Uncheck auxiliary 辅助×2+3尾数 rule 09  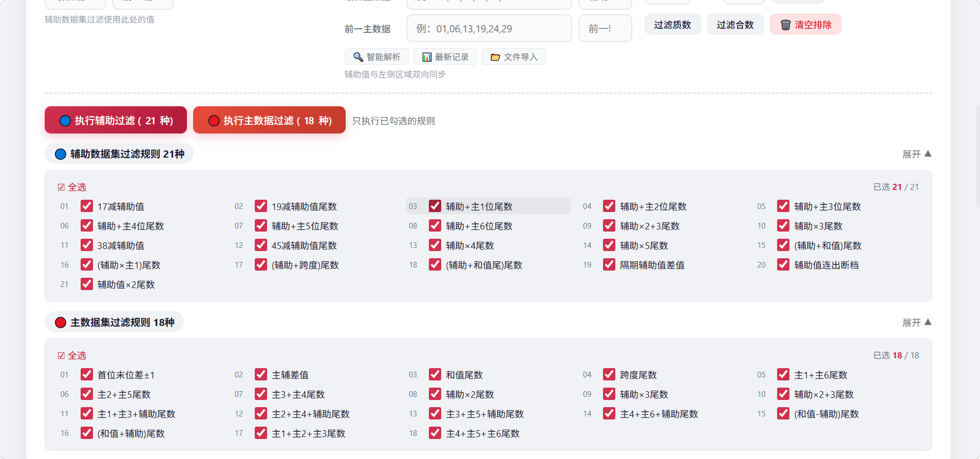pyautogui.click(x=609, y=225)
